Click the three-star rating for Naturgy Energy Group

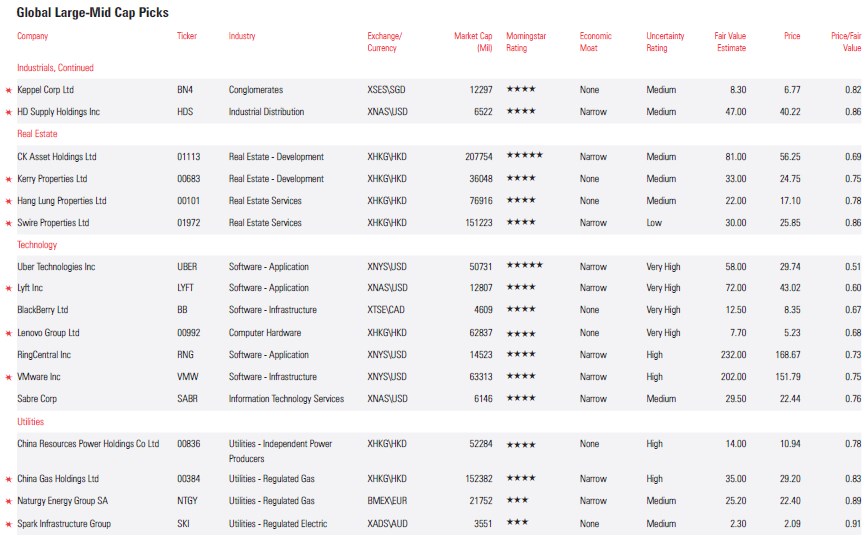click(518, 501)
